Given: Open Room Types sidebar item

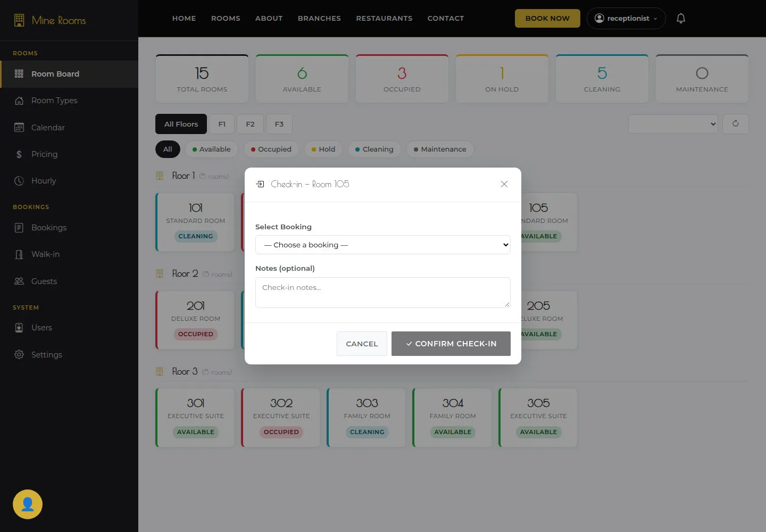Looking at the screenshot, I should coord(69,101).
